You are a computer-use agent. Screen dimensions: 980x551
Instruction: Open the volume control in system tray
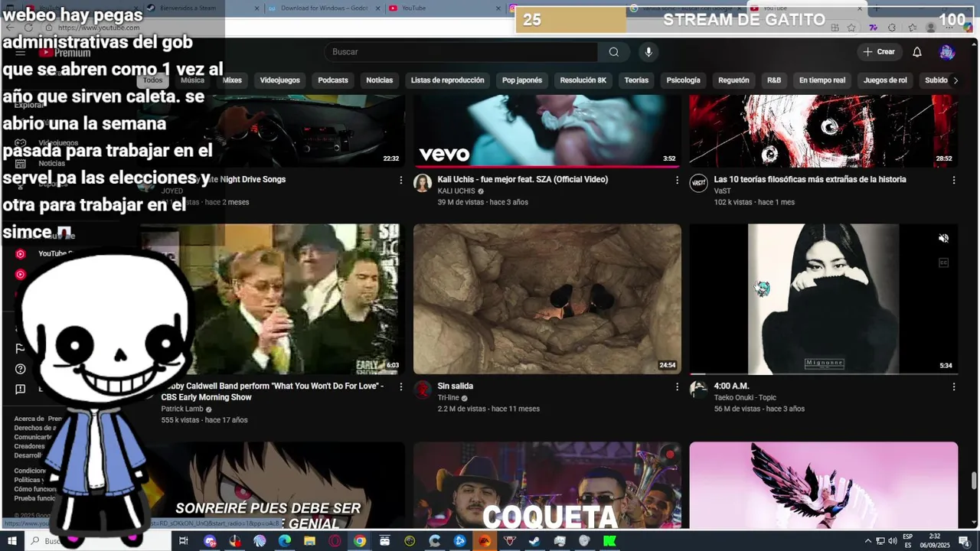pyautogui.click(x=892, y=541)
